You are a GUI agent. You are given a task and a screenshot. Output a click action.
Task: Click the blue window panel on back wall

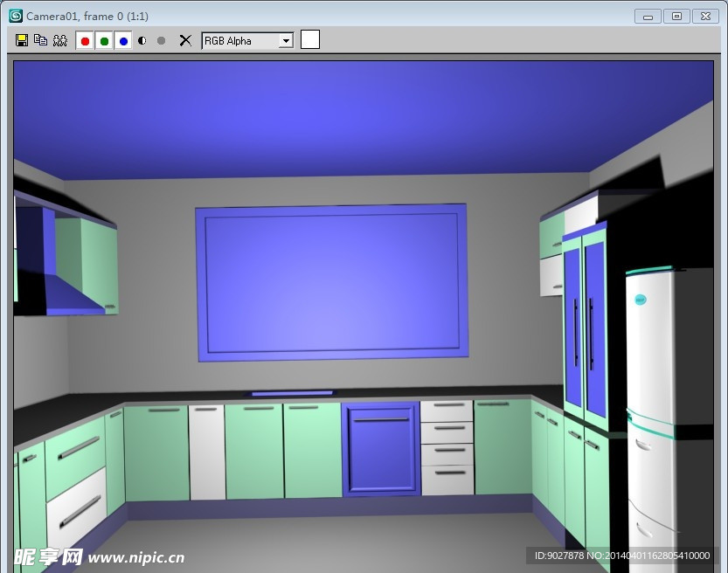[x=331, y=282]
